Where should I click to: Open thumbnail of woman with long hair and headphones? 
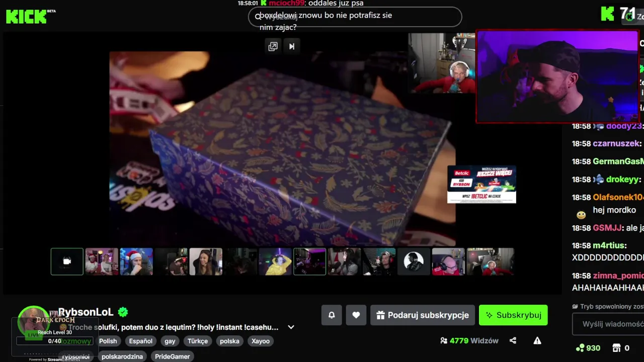206,261
